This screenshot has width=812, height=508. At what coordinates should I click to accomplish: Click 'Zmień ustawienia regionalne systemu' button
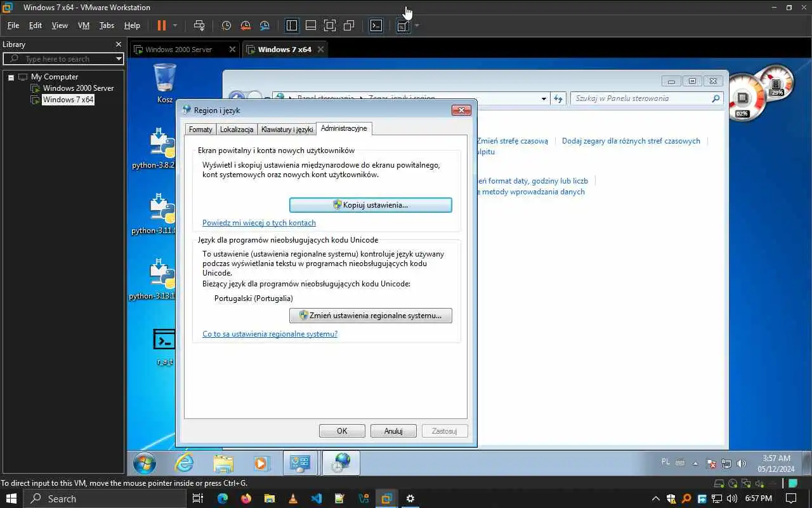point(370,316)
